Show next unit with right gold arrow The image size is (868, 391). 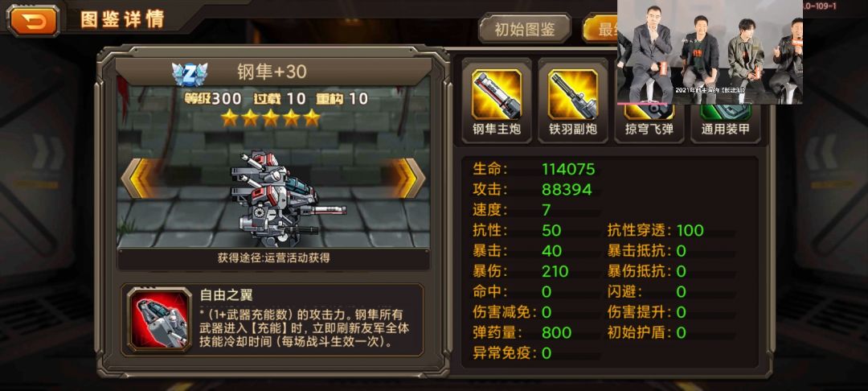pyautogui.click(x=410, y=178)
